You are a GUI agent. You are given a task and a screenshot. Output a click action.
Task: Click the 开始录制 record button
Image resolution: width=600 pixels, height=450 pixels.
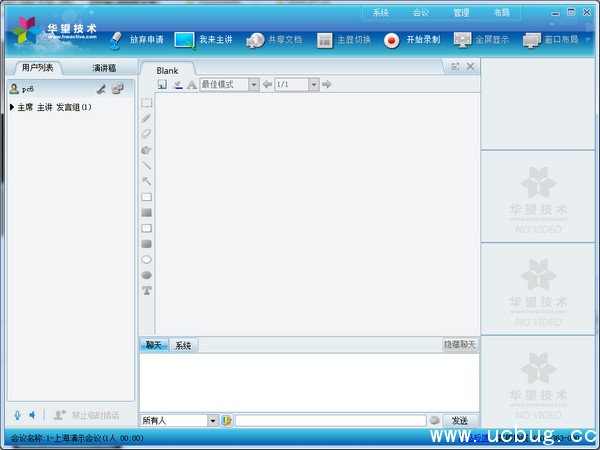(x=409, y=41)
